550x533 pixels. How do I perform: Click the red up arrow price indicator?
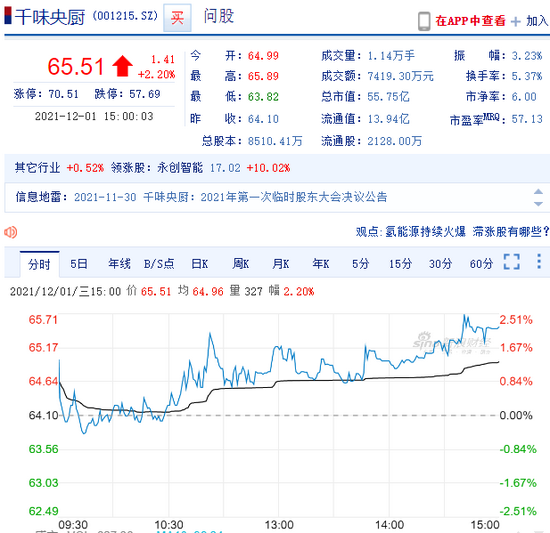[122, 66]
